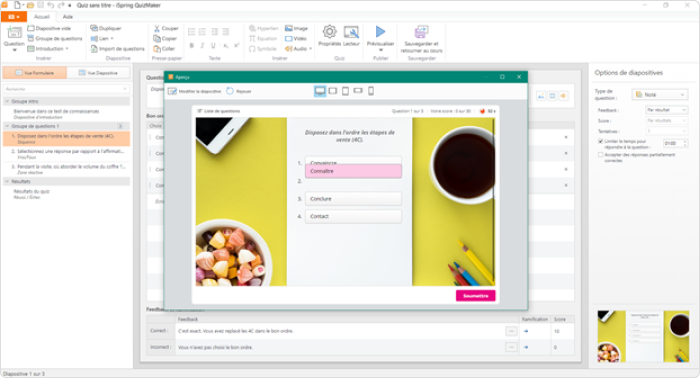Switch to Vue Diapositive view
This screenshot has height=378, width=700.
click(98, 73)
